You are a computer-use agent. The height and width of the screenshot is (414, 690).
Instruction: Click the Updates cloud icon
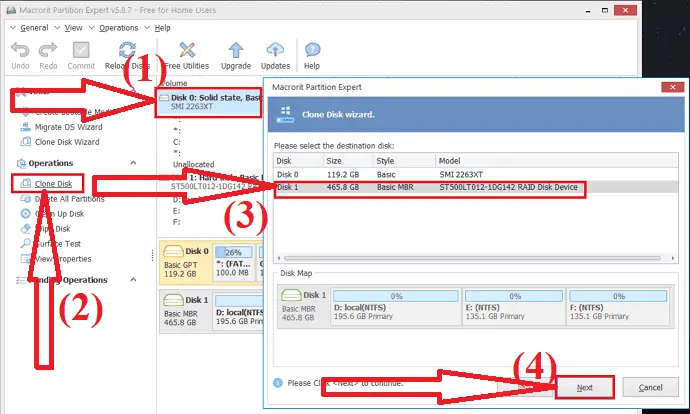coord(275,50)
